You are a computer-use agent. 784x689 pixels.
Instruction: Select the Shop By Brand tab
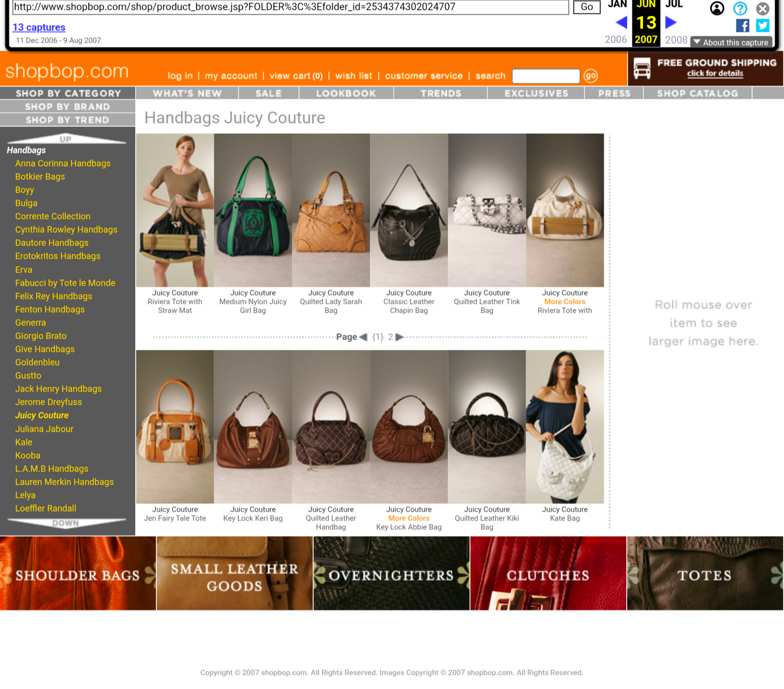click(x=68, y=107)
